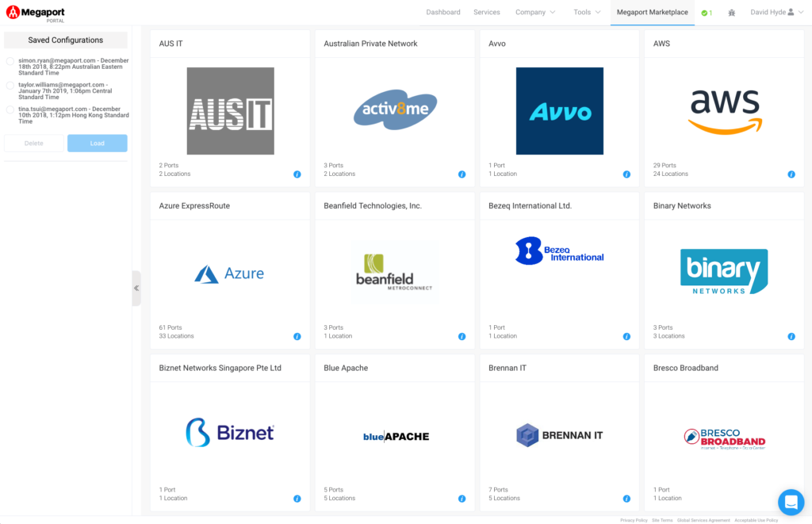Click the Blue Apache card title
Screen dimensions: 812x524
tap(346, 368)
